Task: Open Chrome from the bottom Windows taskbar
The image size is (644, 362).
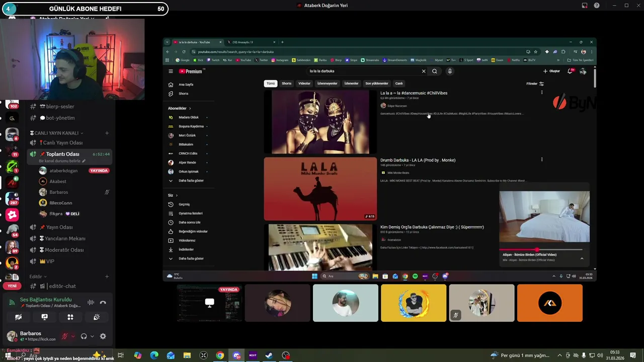Action: [220, 355]
